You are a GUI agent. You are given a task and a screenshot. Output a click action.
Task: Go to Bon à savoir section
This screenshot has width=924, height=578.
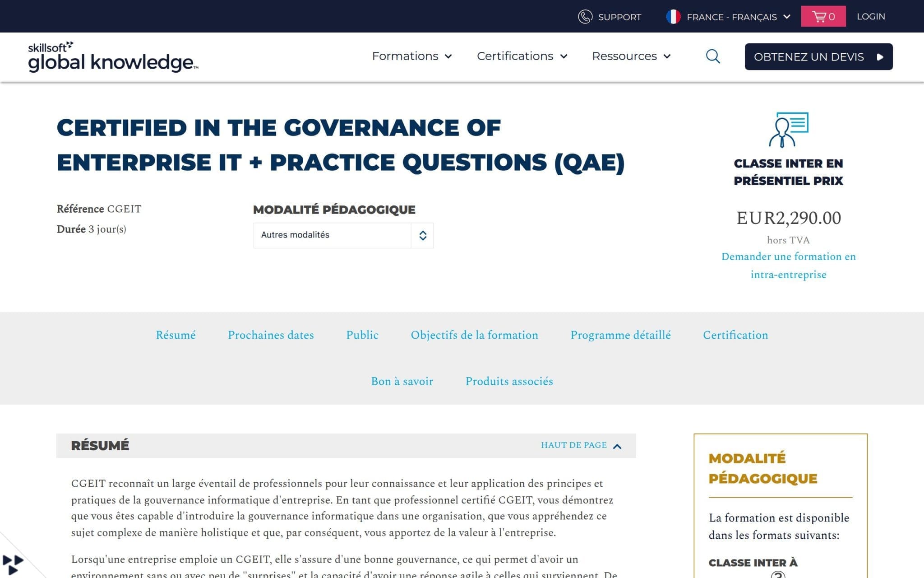pos(402,381)
